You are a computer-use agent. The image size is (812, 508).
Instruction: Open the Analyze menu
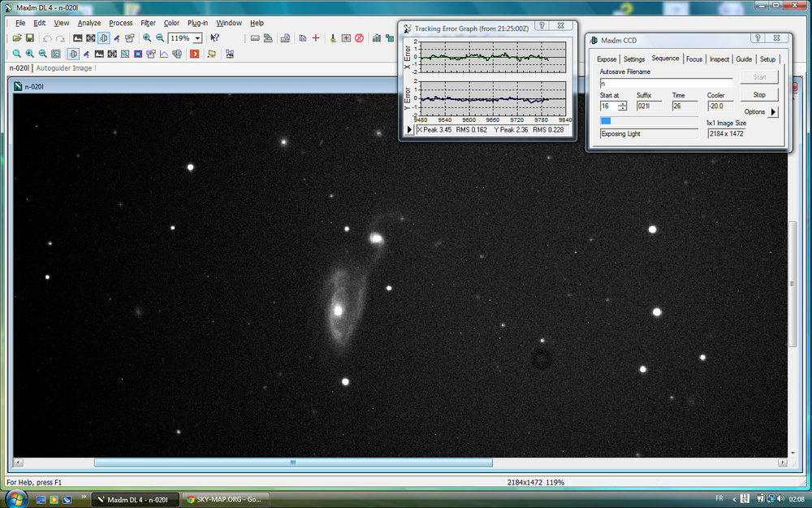(89, 23)
